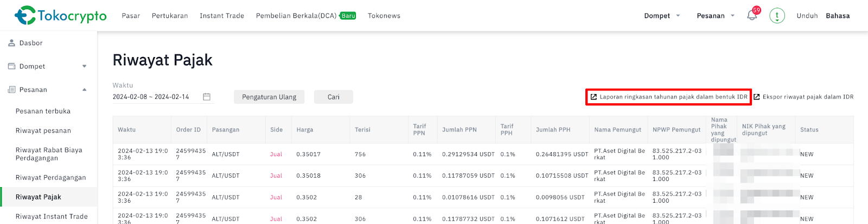Expand the Dompet section arrow in sidebar
The image size is (868, 224).
[84, 66]
